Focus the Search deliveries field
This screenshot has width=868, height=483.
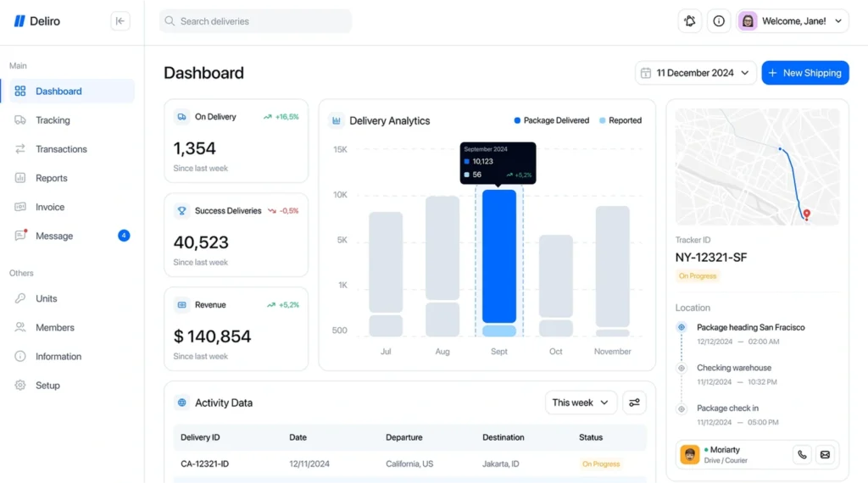point(255,21)
